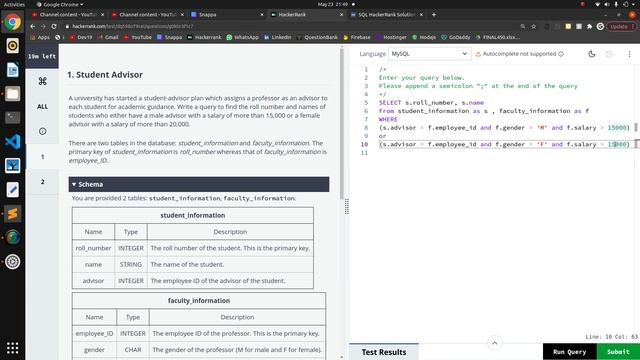The image size is (640, 360).
Task: Go to question 1 in sidebar
Action: pyautogui.click(x=42, y=157)
